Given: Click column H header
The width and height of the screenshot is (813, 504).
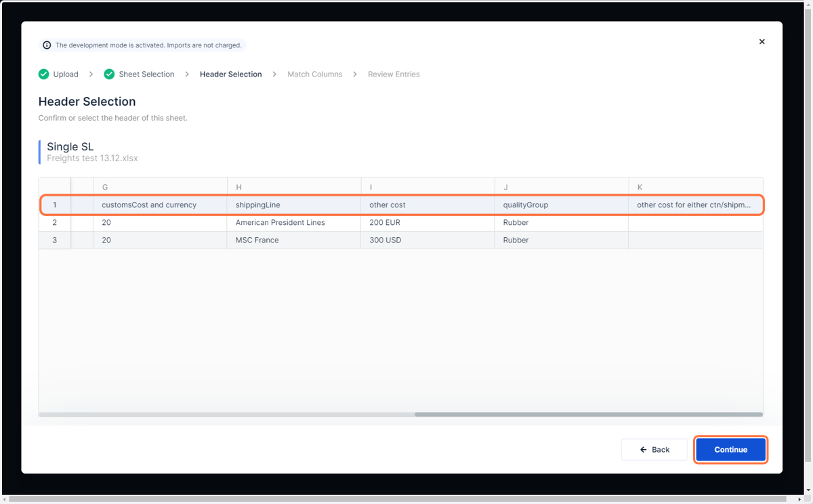Looking at the screenshot, I should 294,187.
